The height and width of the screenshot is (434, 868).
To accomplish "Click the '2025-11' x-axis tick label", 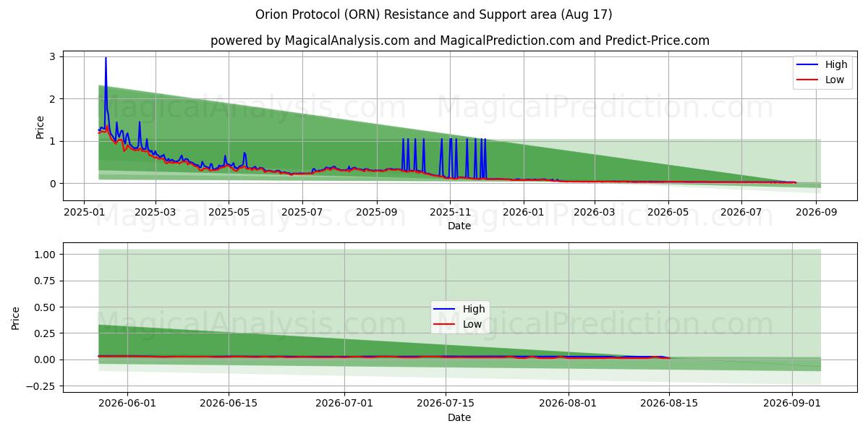I will point(450,212).
